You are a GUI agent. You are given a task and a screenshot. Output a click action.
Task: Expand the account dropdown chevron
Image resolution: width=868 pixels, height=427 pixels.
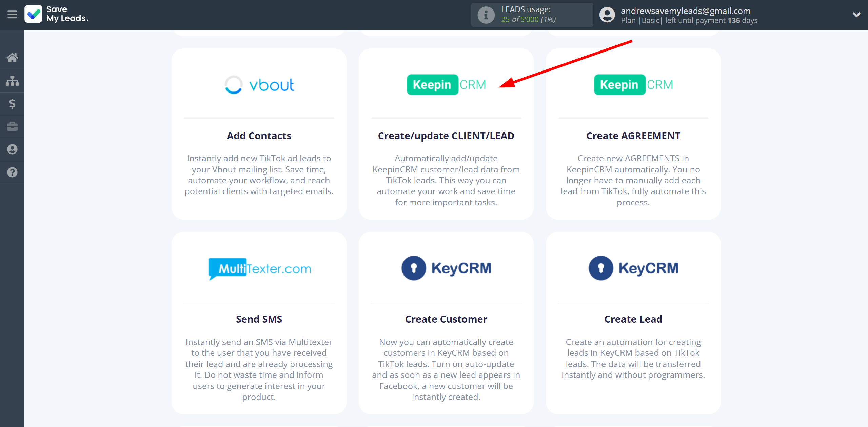click(856, 15)
